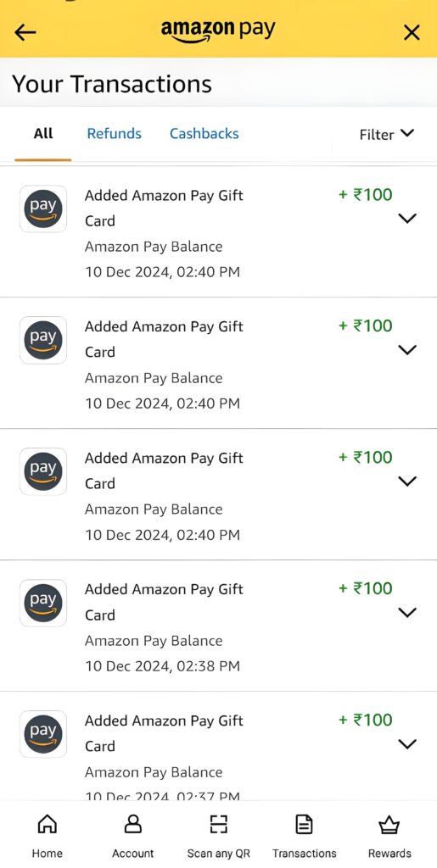The image size is (437, 868).
Task: Switch to the Refunds tab
Action: click(x=114, y=133)
